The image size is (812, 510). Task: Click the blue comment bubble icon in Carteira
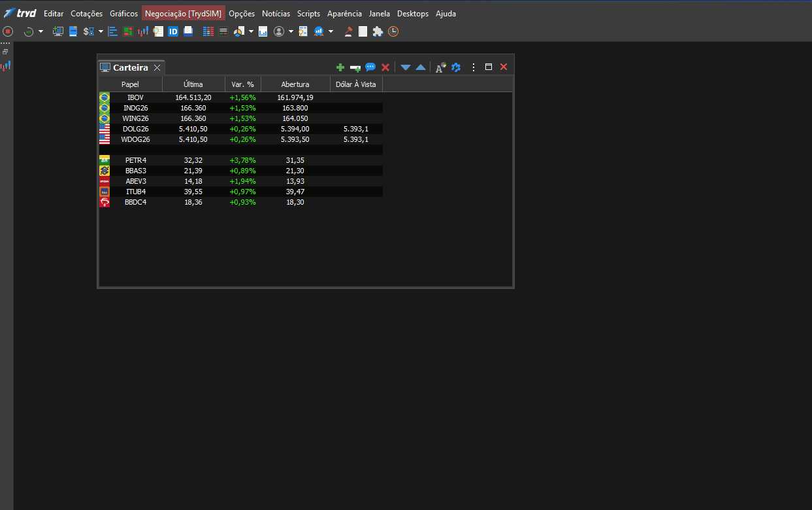pos(370,67)
